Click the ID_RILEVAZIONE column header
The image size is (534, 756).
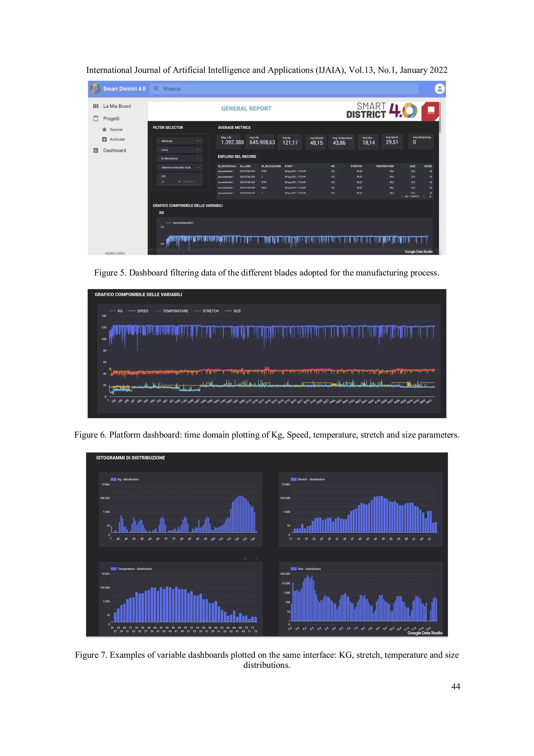coord(271,166)
